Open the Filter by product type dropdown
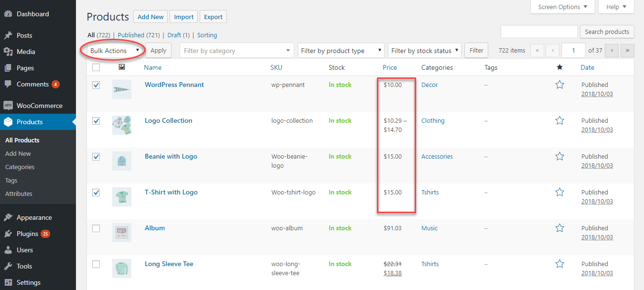 pos(341,51)
